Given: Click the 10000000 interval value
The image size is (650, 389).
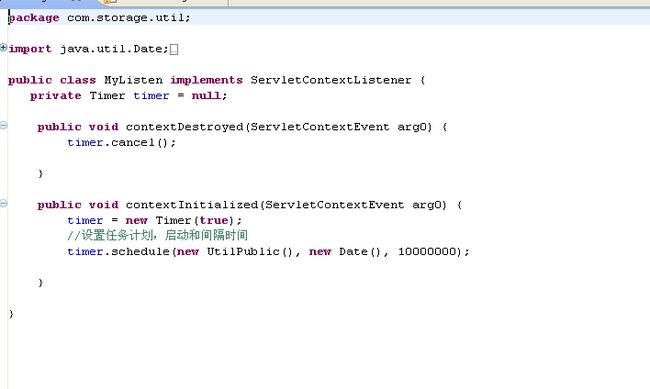Looking at the screenshot, I should (x=427, y=252).
